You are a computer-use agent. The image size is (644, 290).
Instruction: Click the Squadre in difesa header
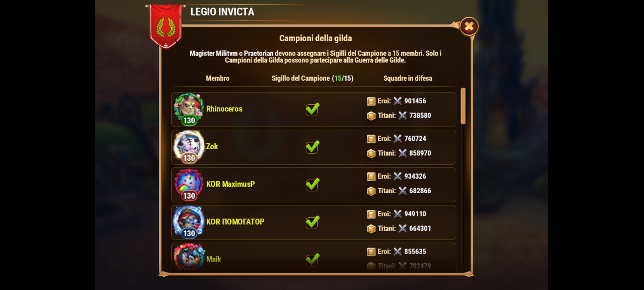(408, 78)
